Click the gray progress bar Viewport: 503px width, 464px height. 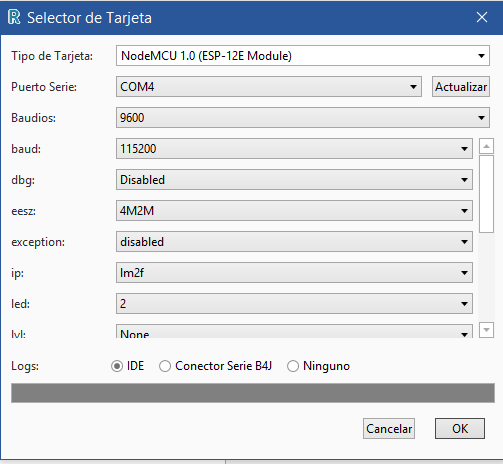click(x=253, y=393)
